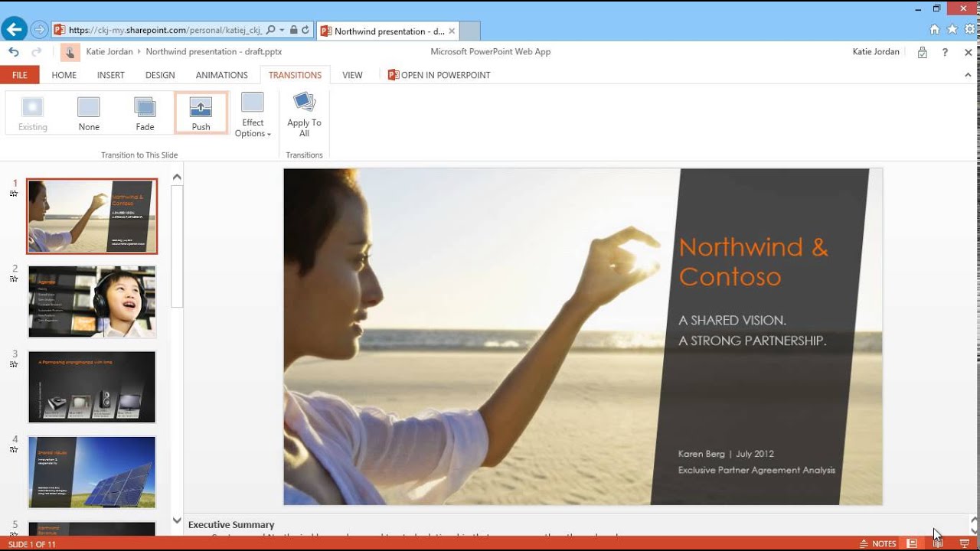Open the Help question mark
Viewport: 980px width, 551px height.
coord(945,52)
